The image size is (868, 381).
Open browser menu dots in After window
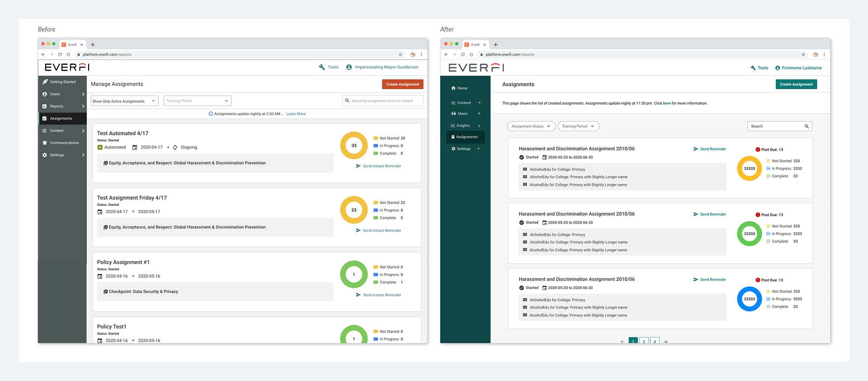[824, 54]
